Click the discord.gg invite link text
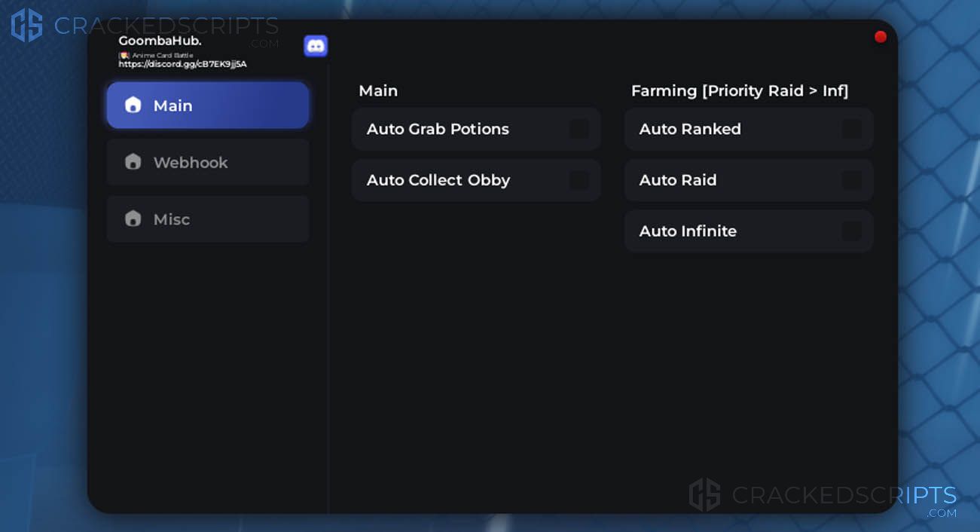The image size is (980, 532). [182, 64]
